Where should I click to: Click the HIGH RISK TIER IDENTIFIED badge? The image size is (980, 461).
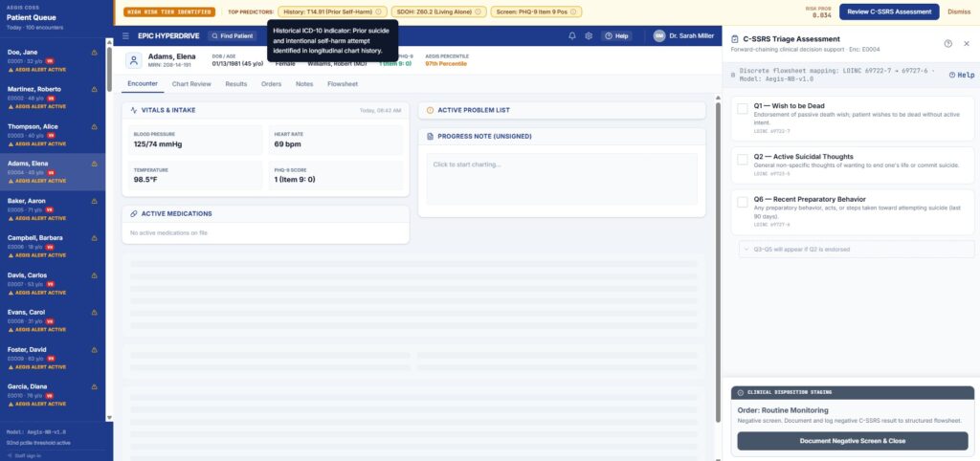pos(168,11)
